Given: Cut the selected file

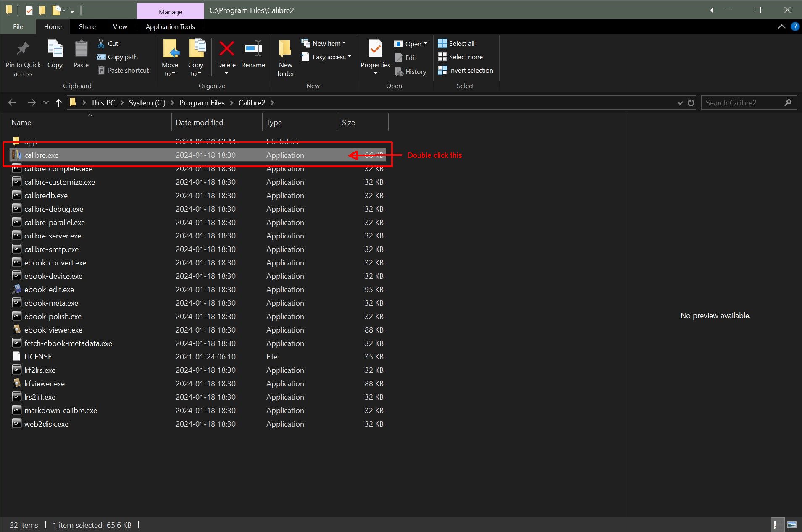Looking at the screenshot, I should (108, 43).
